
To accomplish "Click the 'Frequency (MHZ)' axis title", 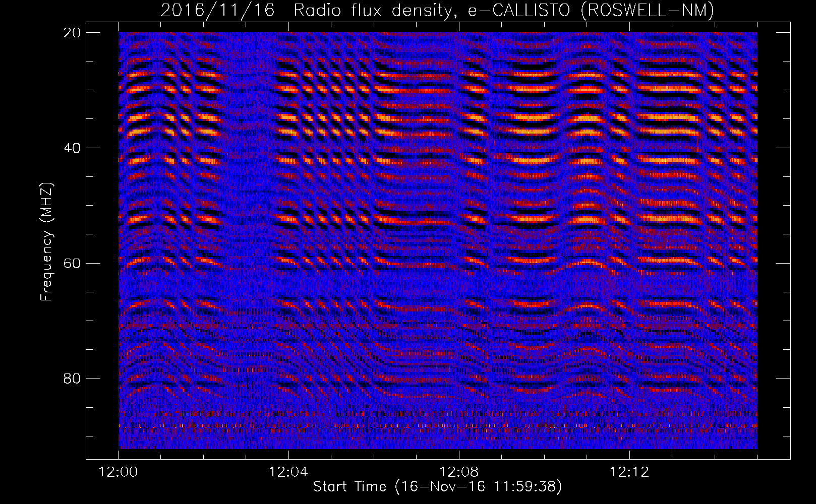I will [x=46, y=241].
